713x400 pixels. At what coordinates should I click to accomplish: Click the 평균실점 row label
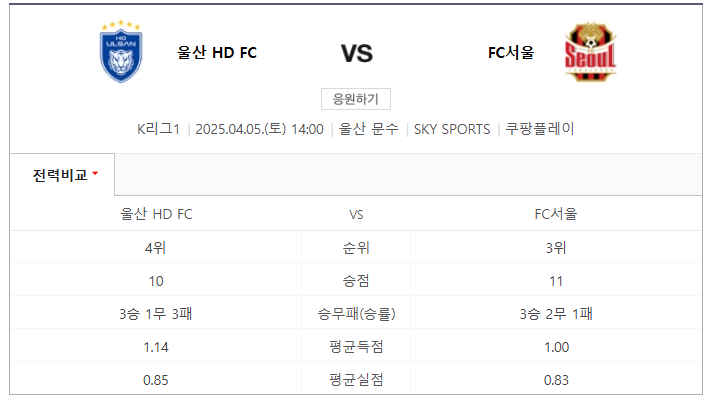click(x=356, y=380)
